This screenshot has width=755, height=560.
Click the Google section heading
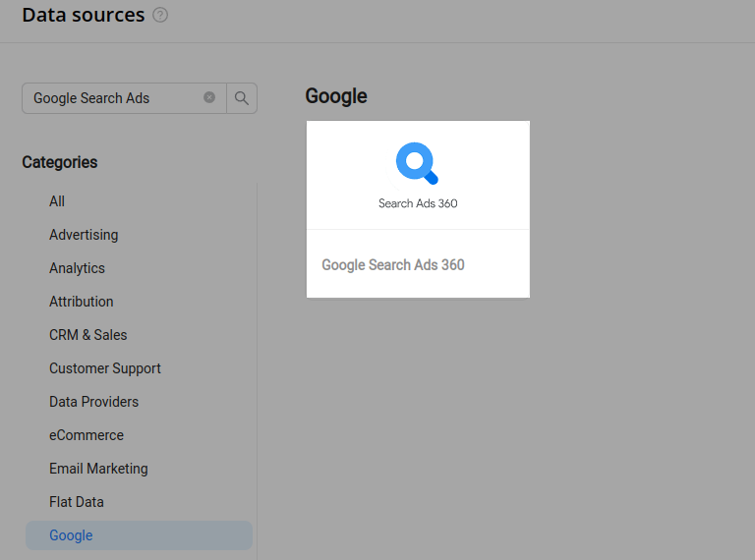[336, 96]
